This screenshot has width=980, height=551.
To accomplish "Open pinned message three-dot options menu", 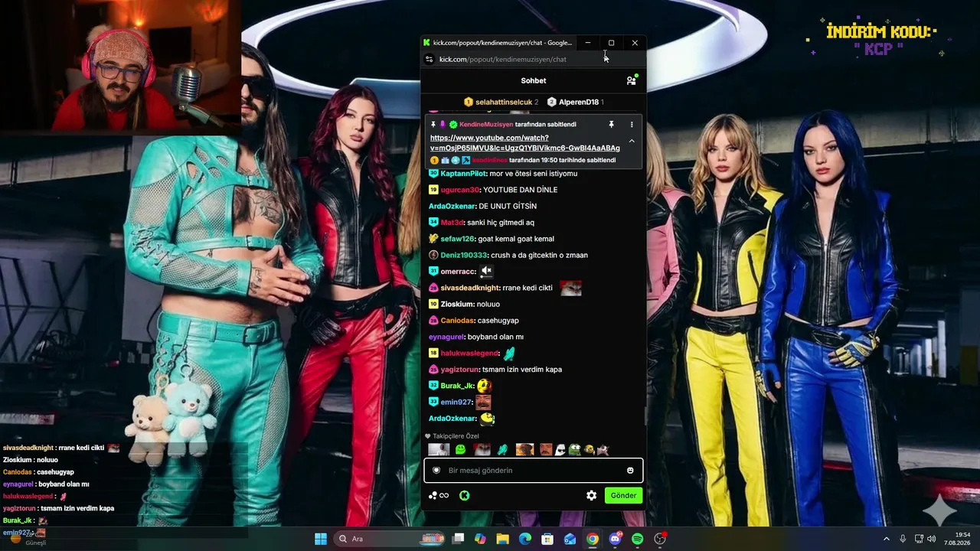I will pos(632,124).
